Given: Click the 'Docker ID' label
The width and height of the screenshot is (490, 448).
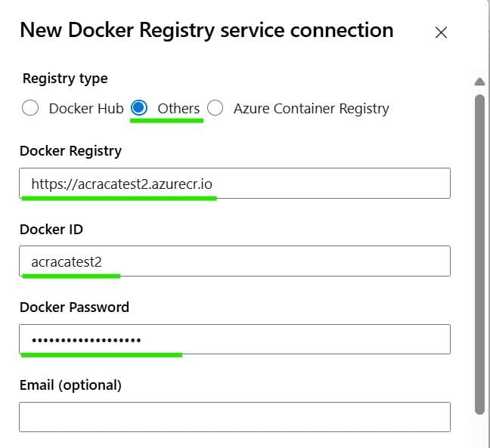Looking at the screenshot, I should [51, 230].
